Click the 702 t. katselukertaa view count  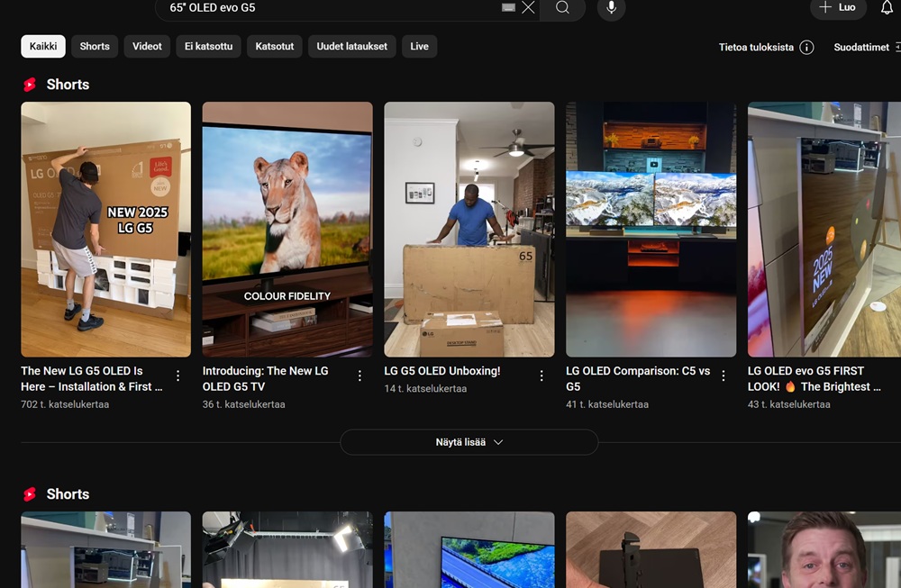(65, 404)
